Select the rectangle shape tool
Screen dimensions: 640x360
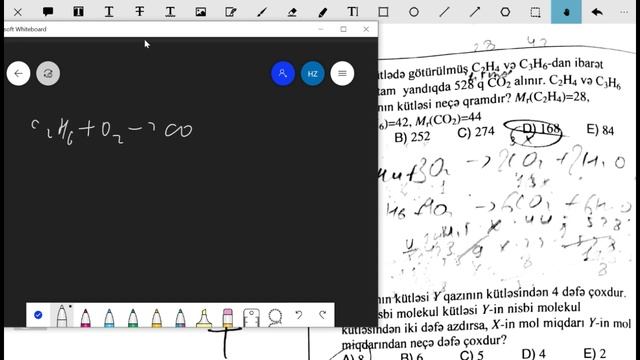[383, 12]
